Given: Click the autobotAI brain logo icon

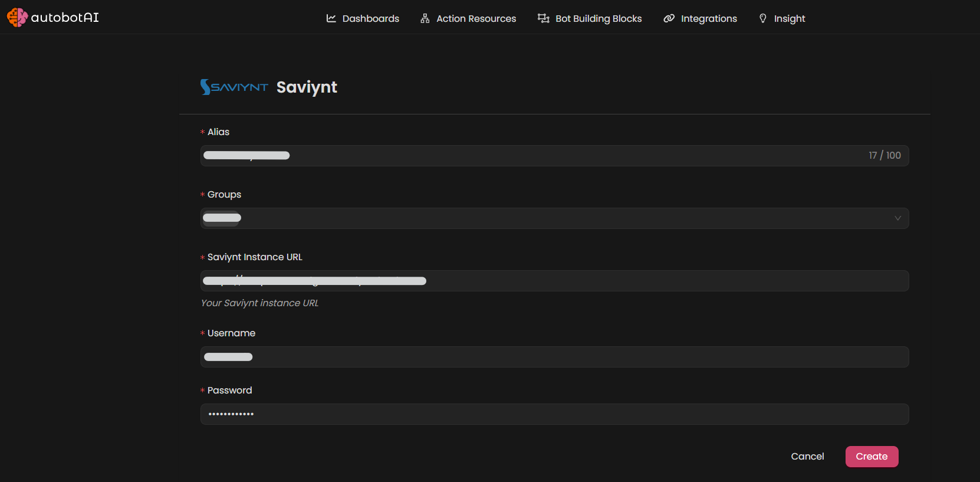Looking at the screenshot, I should 17,18.
